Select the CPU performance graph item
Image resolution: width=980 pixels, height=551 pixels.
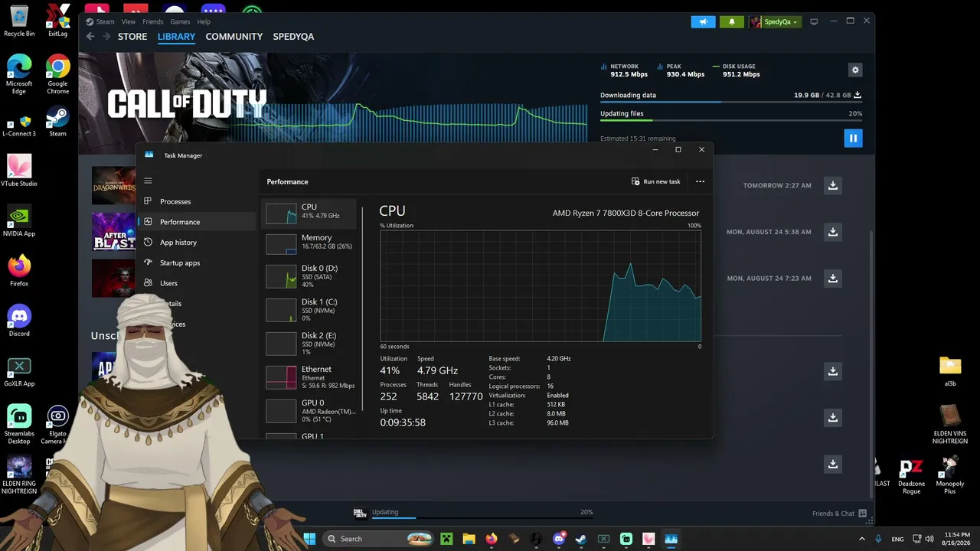click(x=310, y=213)
